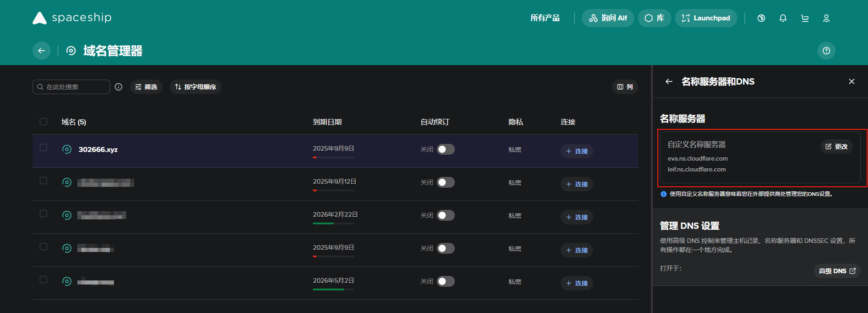Click the info icon next to search box
Screen dimensions: 868x313
tap(118, 87)
